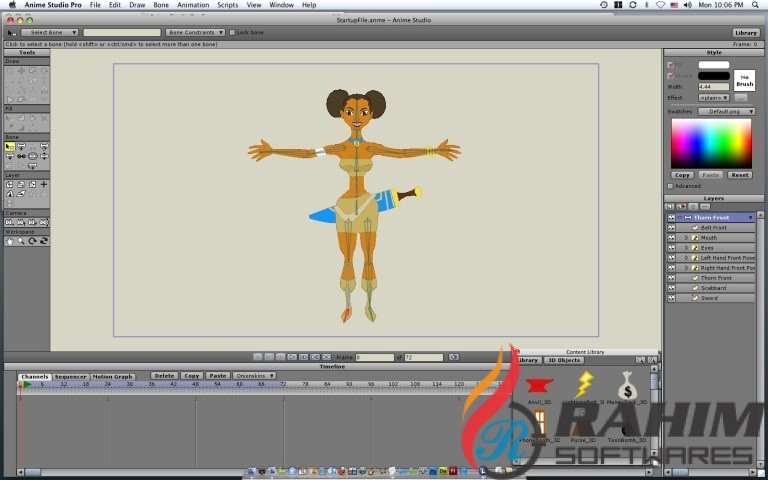Toggle the Advanced checkbox in Style panel

670,186
